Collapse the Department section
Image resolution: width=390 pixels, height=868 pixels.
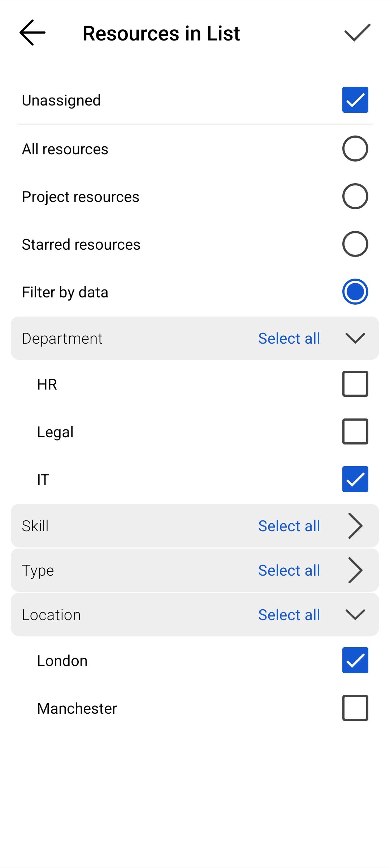355,338
